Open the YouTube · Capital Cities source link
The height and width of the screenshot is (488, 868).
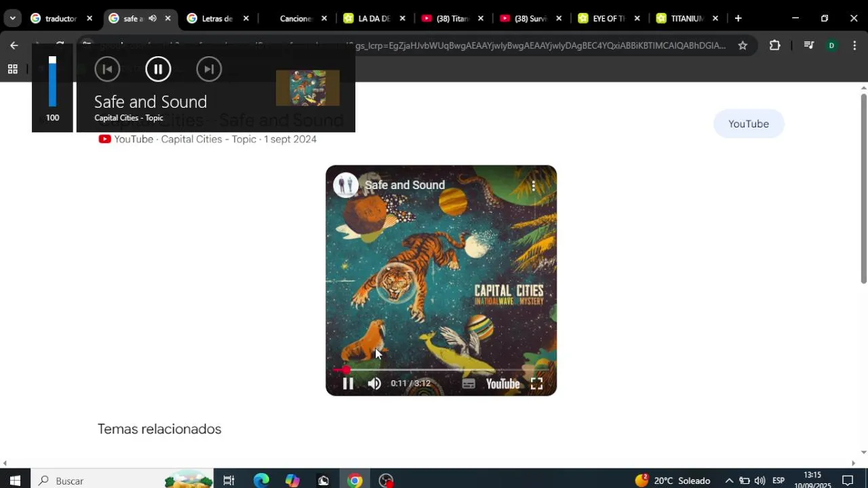point(208,139)
